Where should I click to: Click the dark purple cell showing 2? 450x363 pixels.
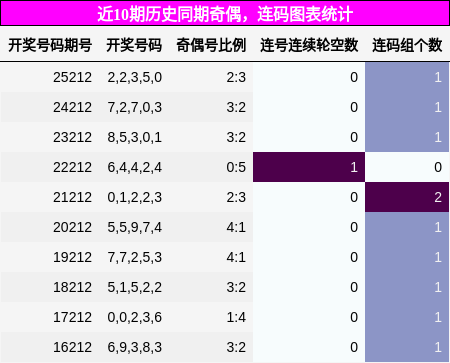[407, 197]
